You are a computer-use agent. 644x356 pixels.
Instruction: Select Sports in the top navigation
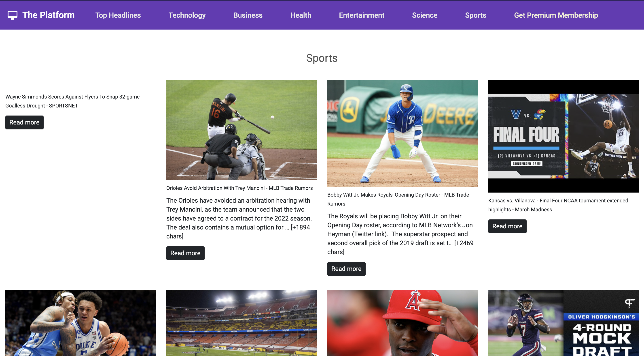[475, 15]
